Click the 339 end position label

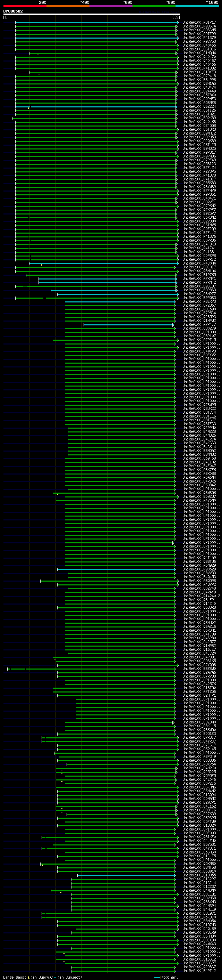coord(175,17)
